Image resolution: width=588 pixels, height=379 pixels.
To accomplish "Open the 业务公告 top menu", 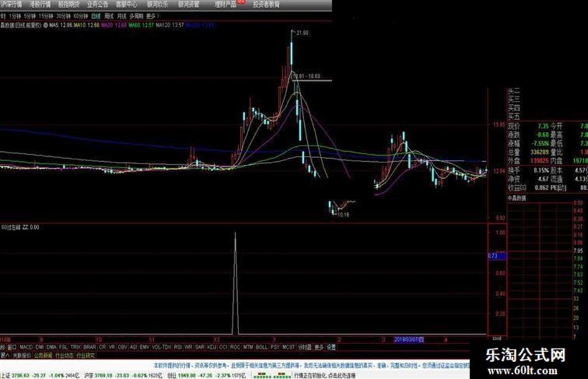I will tap(98, 4).
